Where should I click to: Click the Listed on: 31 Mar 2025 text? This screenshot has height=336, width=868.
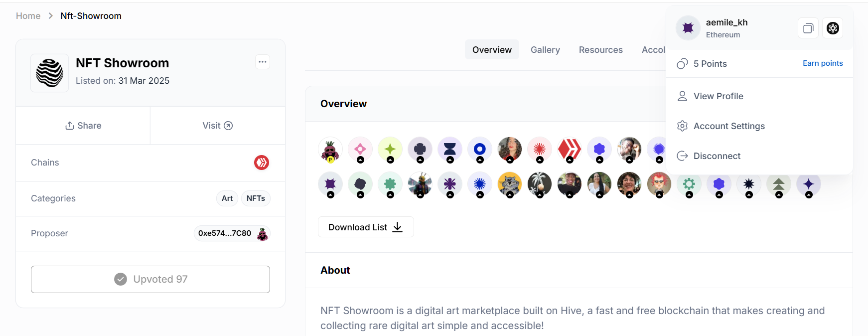coord(123,81)
